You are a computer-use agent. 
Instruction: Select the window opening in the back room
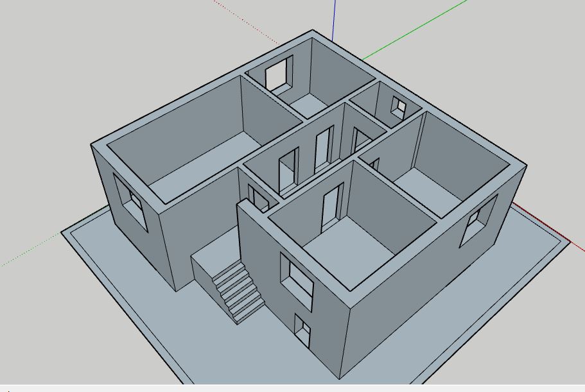click(x=279, y=74)
